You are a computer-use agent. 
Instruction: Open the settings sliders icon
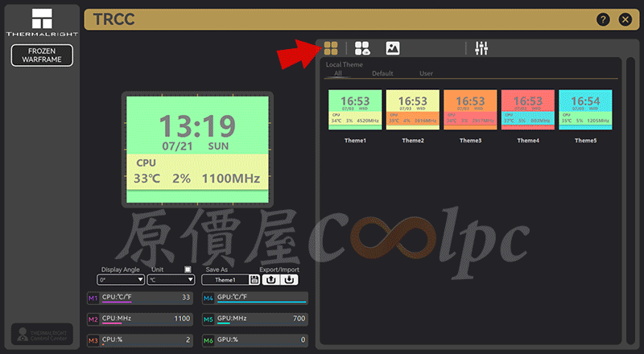click(481, 48)
